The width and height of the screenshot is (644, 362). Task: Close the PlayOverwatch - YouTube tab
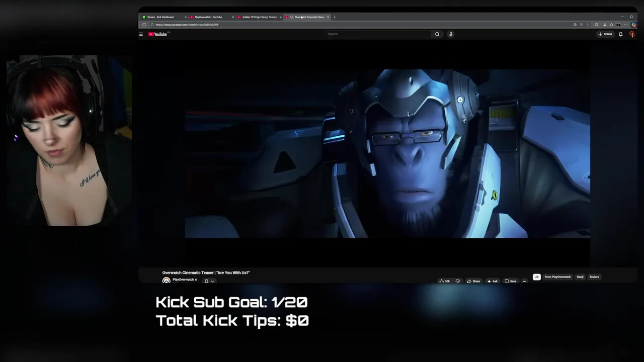232,17
